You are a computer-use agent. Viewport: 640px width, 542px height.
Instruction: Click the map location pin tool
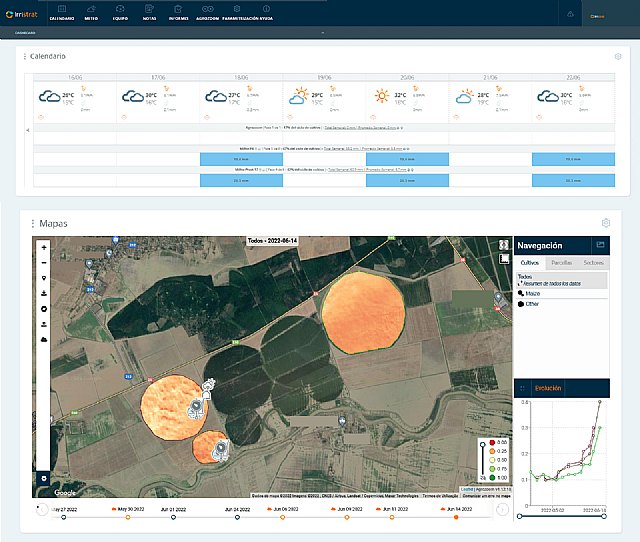coord(43,278)
